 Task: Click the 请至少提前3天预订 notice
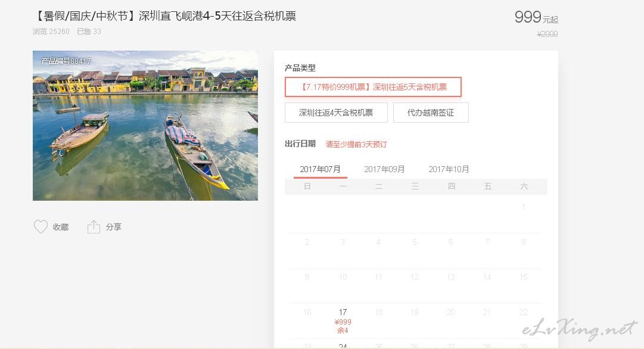coord(356,144)
